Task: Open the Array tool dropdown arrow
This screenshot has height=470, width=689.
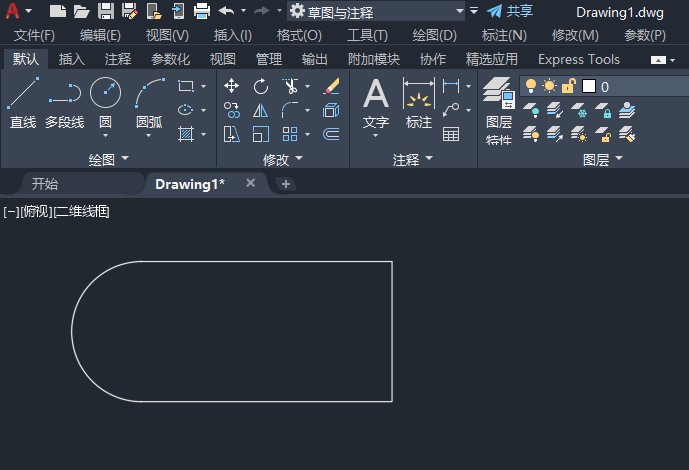Action: (308, 134)
